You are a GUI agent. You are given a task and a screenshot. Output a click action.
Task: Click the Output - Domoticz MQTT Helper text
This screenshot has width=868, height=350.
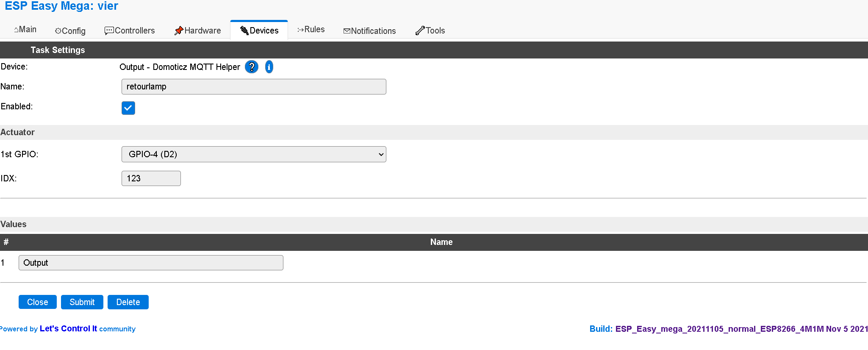pos(180,67)
